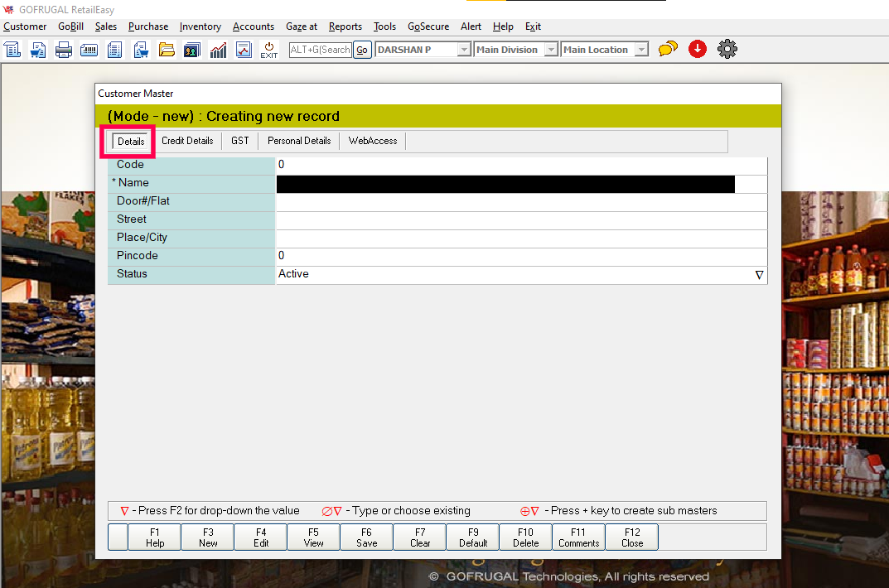Screen dimensions: 889x588
Task: Click the red download arrow icon
Action: click(698, 50)
